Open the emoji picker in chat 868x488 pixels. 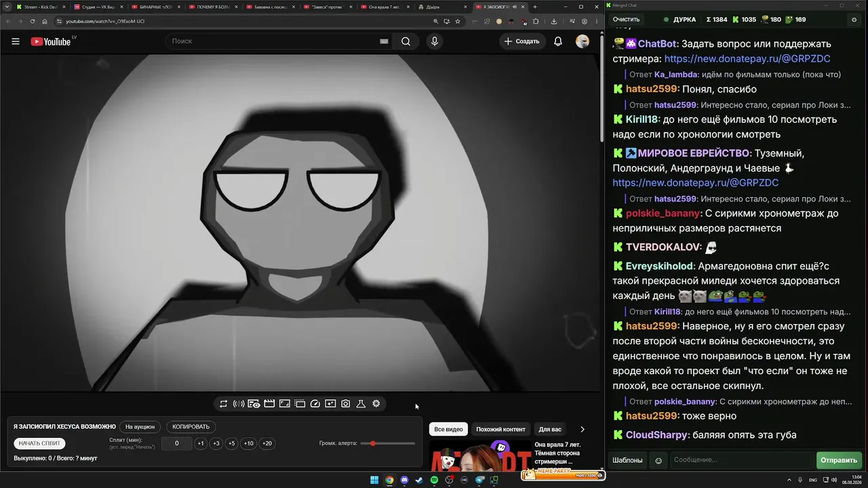tap(658, 460)
